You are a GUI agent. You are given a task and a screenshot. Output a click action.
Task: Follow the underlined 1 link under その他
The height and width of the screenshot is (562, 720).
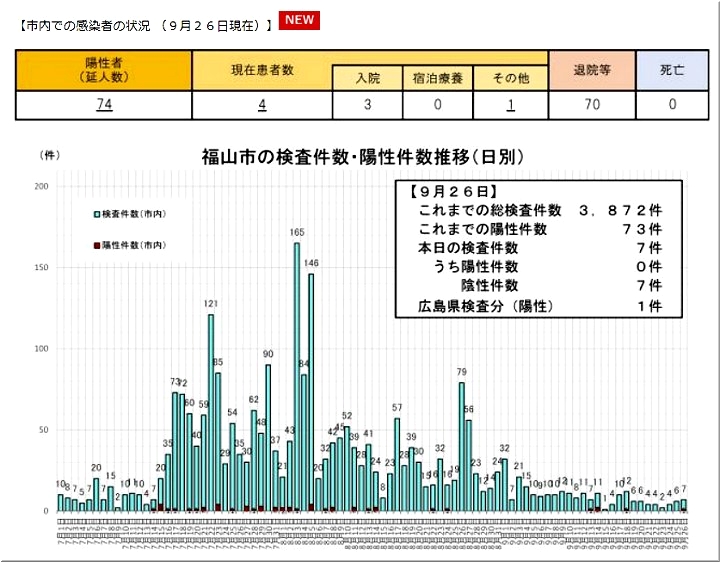click(x=510, y=105)
